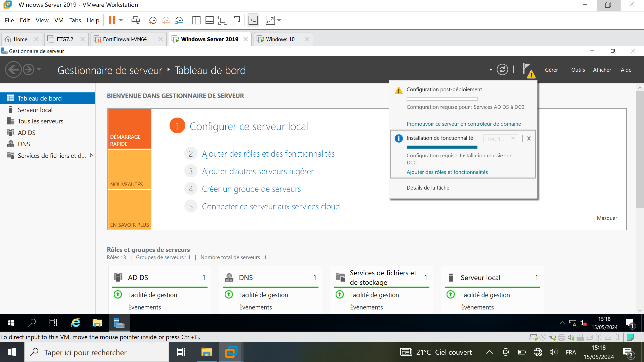Open the VM menu
The width and height of the screenshot is (644, 362).
point(59,20)
